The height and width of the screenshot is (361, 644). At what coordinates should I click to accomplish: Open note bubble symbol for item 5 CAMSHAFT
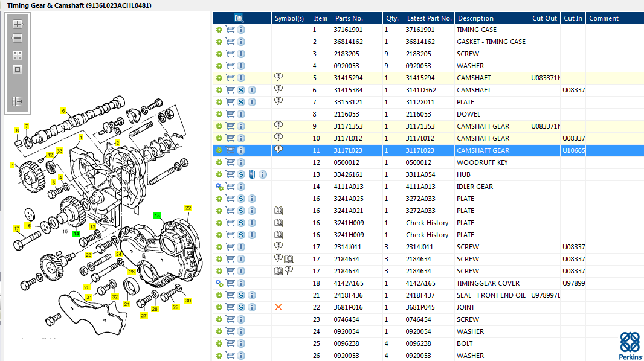[279, 77]
